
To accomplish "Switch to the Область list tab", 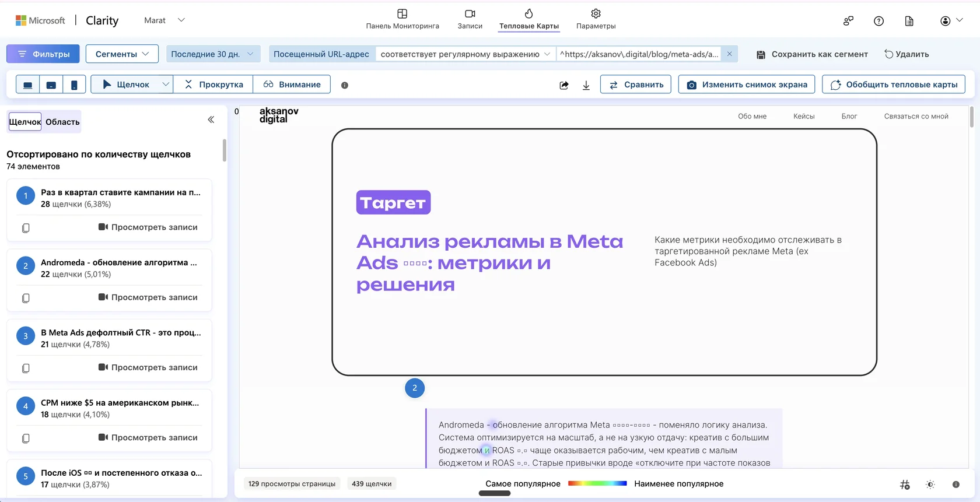I will click(62, 121).
